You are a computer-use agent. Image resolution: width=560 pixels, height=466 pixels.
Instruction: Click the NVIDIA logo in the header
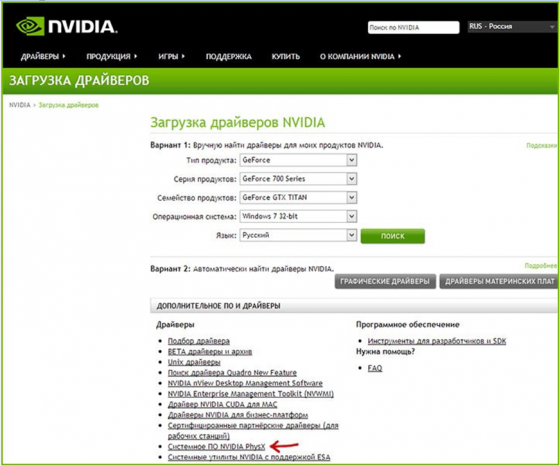[x=67, y=26]
